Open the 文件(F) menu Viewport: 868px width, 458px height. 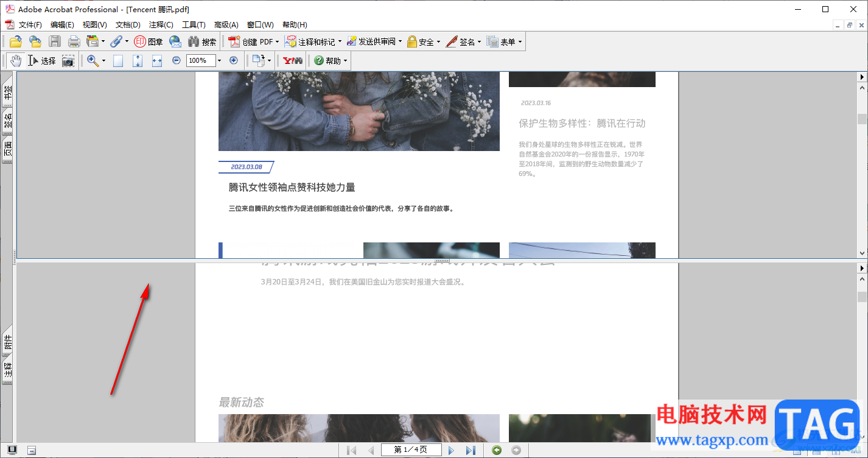(30, 25)
